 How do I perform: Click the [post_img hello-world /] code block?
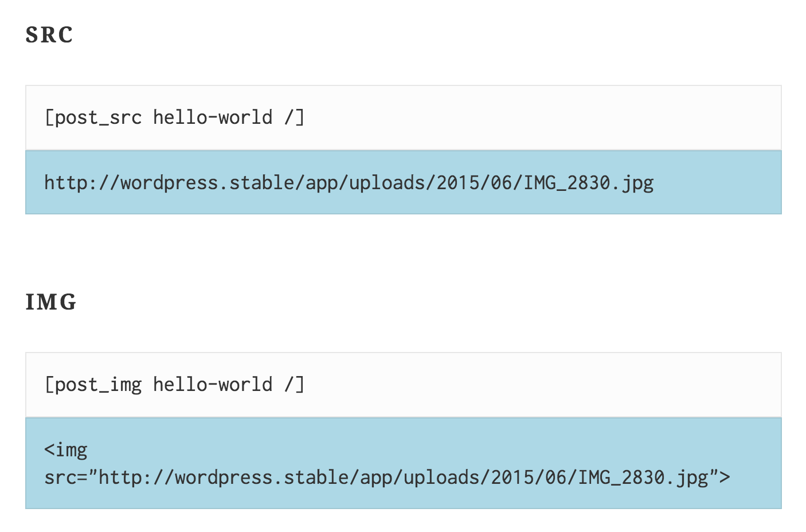404,385
